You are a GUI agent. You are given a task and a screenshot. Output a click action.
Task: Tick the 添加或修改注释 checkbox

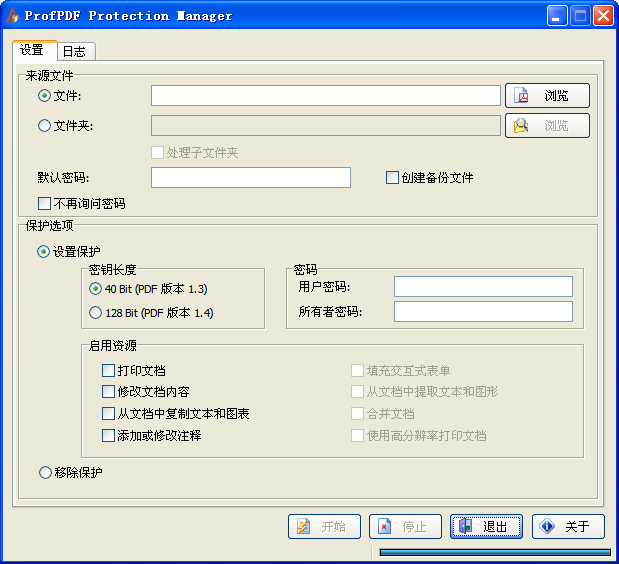coord(109,435)
